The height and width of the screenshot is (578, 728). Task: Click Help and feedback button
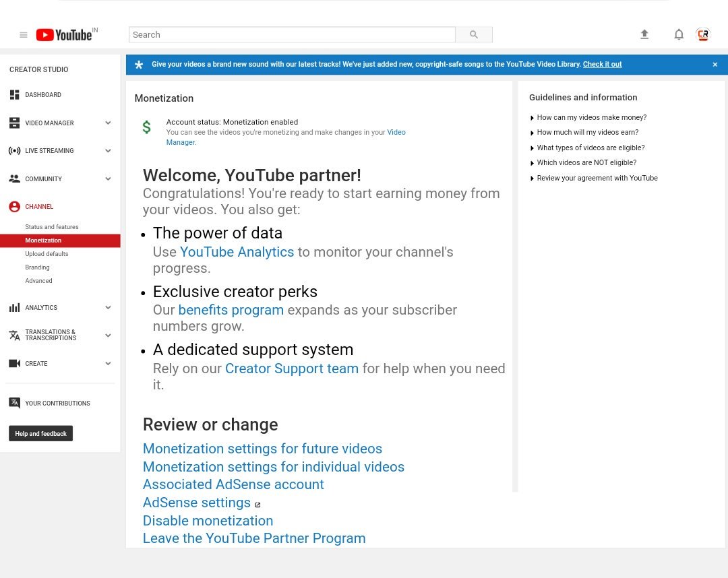point(41,433)
